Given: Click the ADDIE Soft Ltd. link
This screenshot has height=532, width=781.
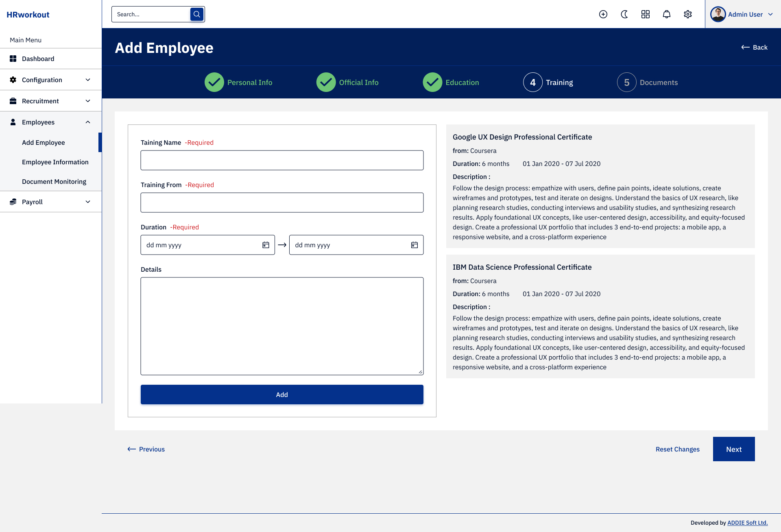Looking at the screenshot, I should point(747,523).
